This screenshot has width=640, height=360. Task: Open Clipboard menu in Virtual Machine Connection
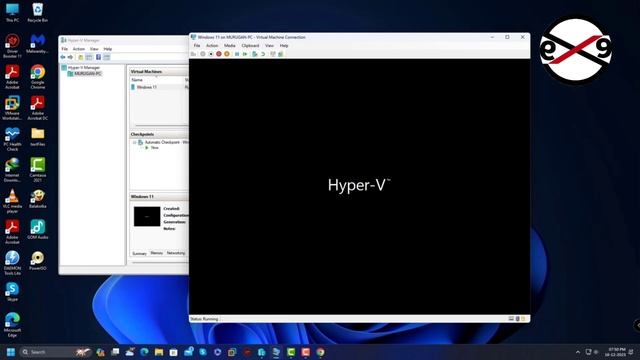[250, 46]
